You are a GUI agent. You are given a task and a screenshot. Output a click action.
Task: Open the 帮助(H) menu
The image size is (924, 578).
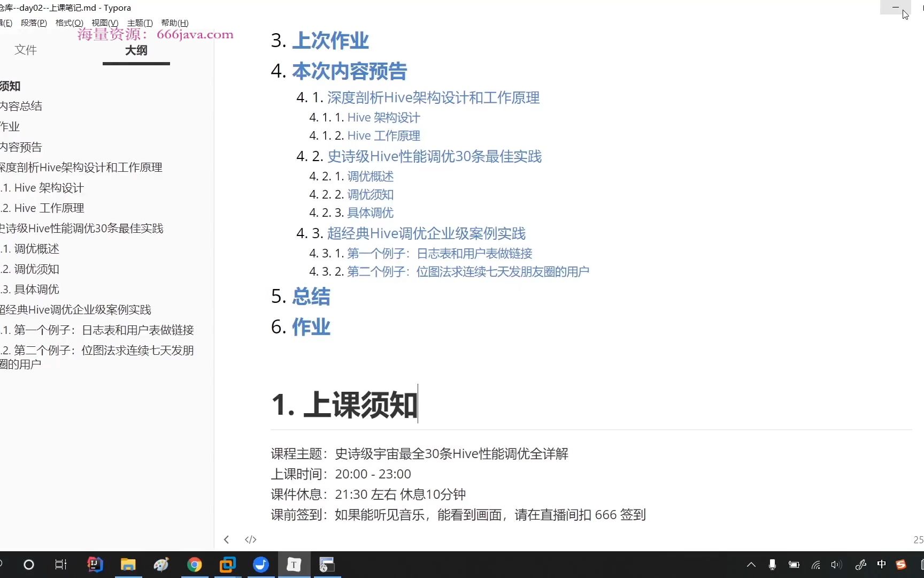pos(175,22)
